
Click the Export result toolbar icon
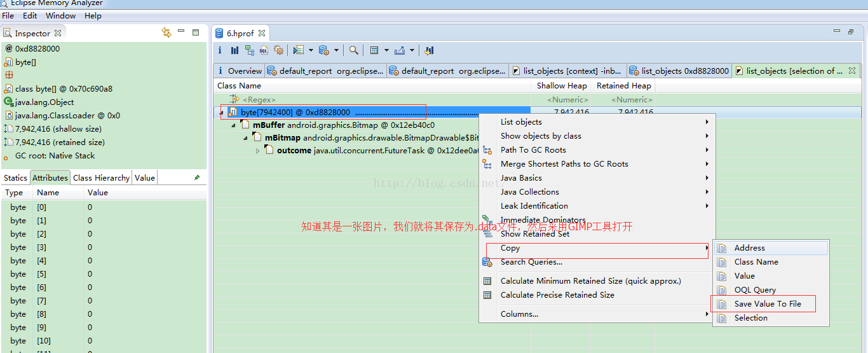pos(400,50)
